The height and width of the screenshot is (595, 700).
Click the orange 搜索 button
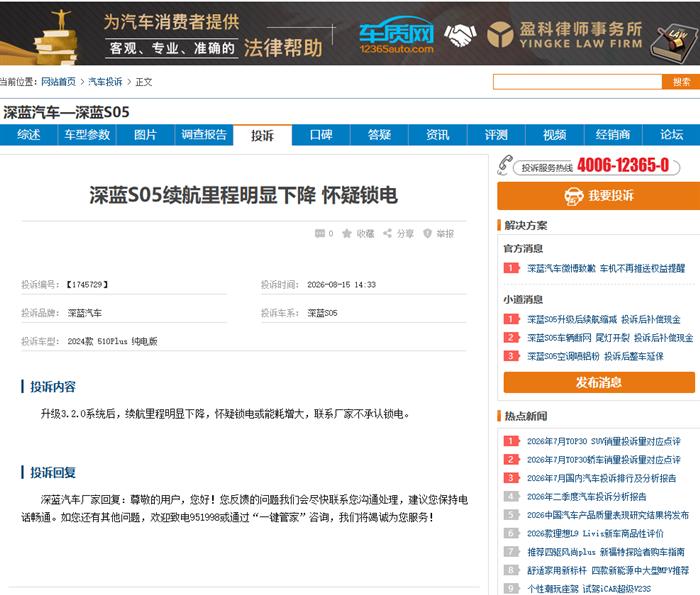[681, 82]
